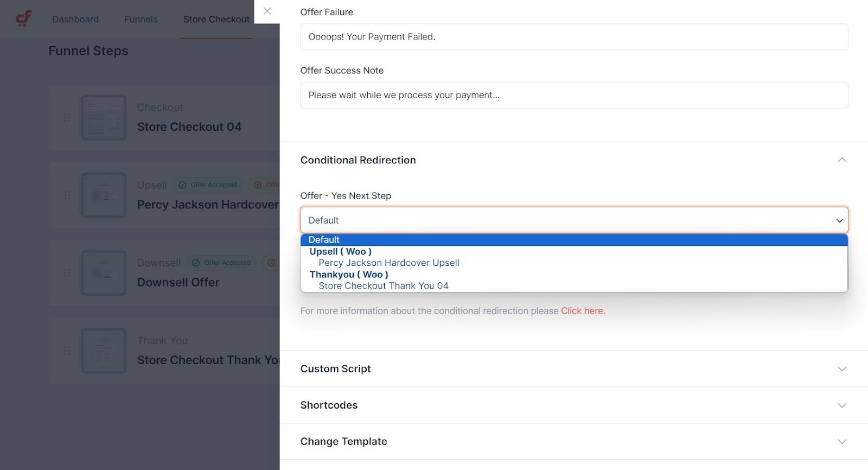Select the Upsell step thumbnail
This screenshot has width=868, height=470.
coord(104,195)
